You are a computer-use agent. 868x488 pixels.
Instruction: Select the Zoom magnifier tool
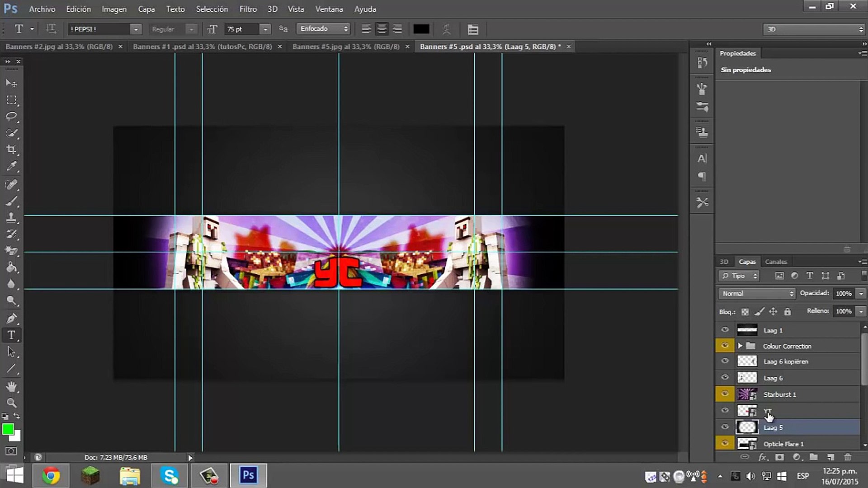(11, 403)
